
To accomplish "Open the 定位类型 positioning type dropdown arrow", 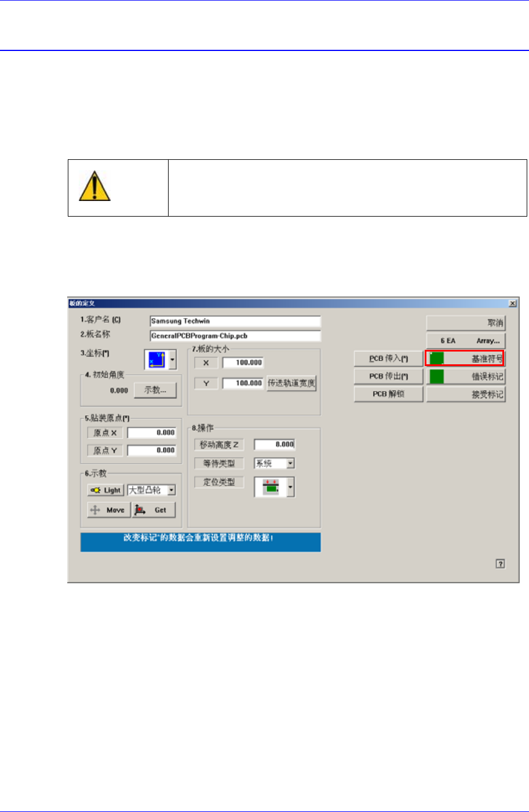I will point(290,487).
